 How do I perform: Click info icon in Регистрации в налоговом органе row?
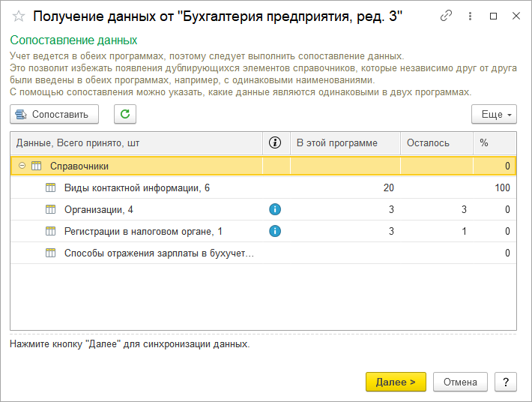coord(275,231)
